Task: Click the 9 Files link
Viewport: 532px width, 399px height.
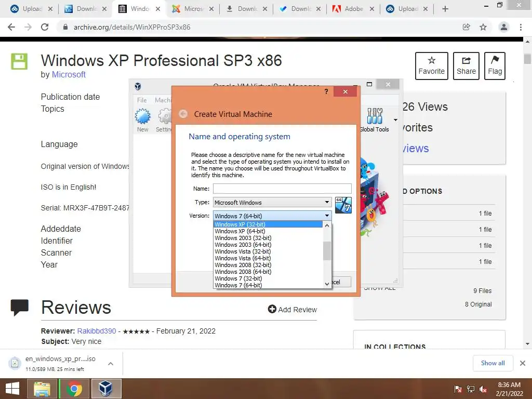Action: [x=483, y=291]
